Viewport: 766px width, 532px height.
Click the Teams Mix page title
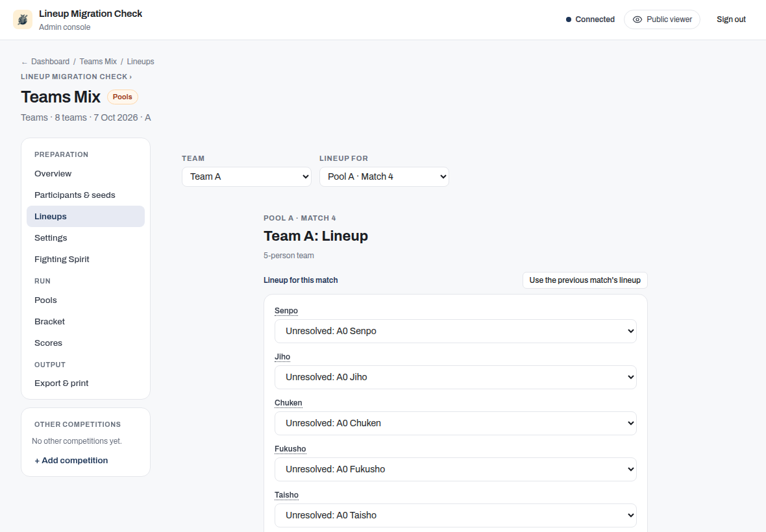tap(60, 97)
